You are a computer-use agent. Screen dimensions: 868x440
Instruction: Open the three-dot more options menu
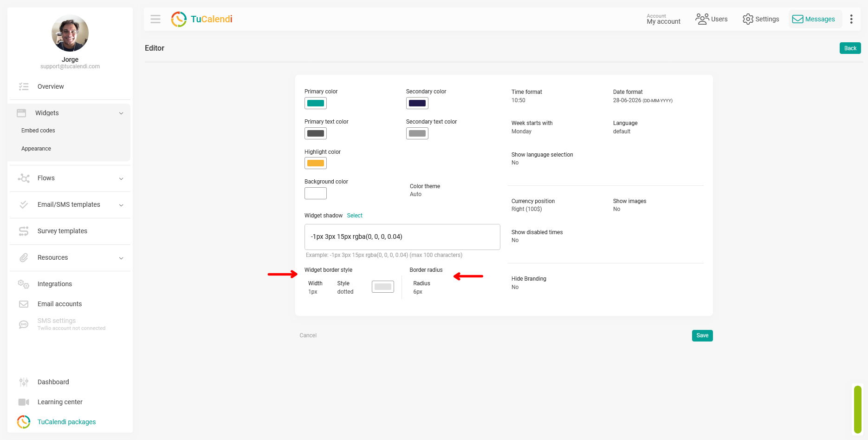click(851, 19)
